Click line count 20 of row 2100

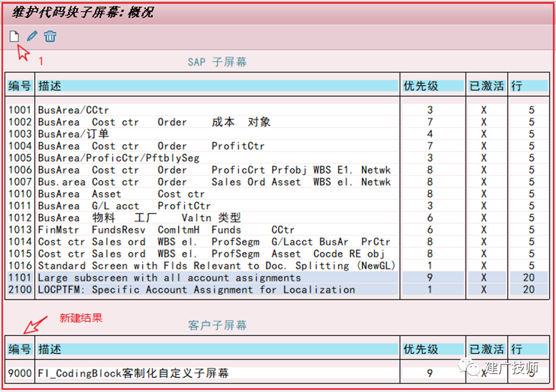(x=529, y=290)
